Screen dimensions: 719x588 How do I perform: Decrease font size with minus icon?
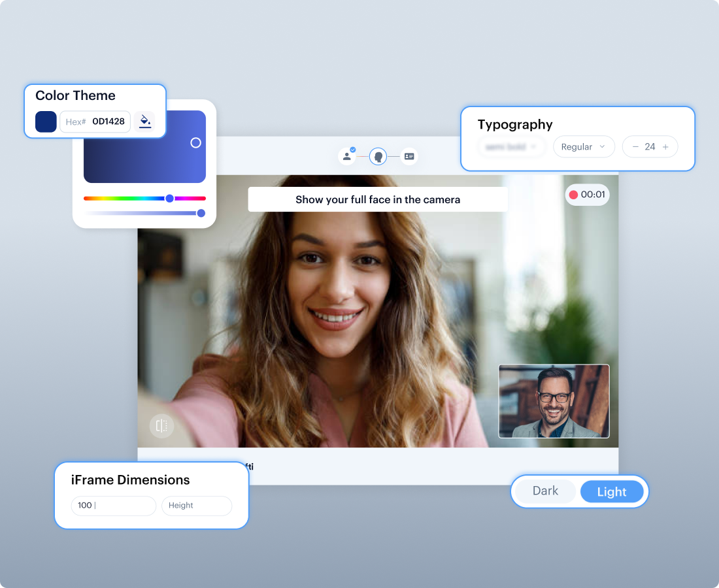(635, 147)
